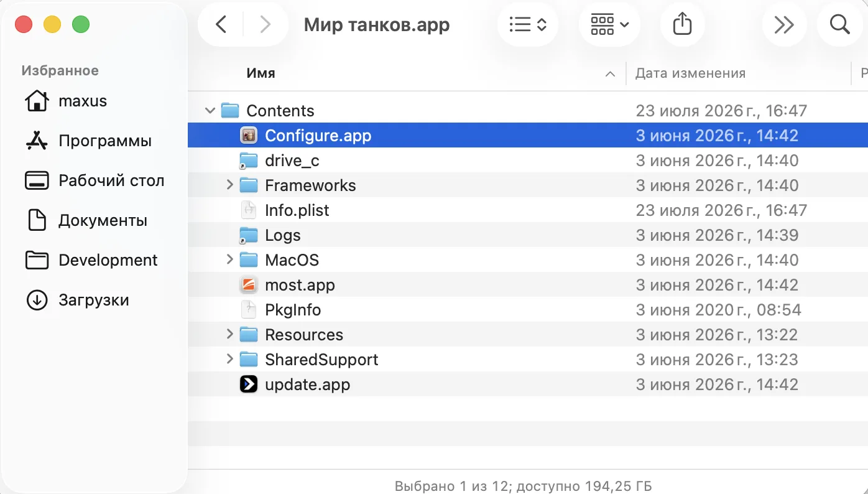The image size is (868, 494).
Task: Click the Frameworks folder name
Action: [x=310, y=185]
